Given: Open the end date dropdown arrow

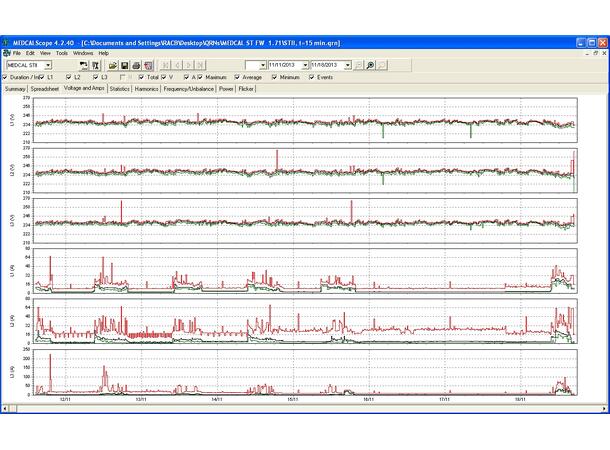Looking at the screenshot, I should pos(348,65).
